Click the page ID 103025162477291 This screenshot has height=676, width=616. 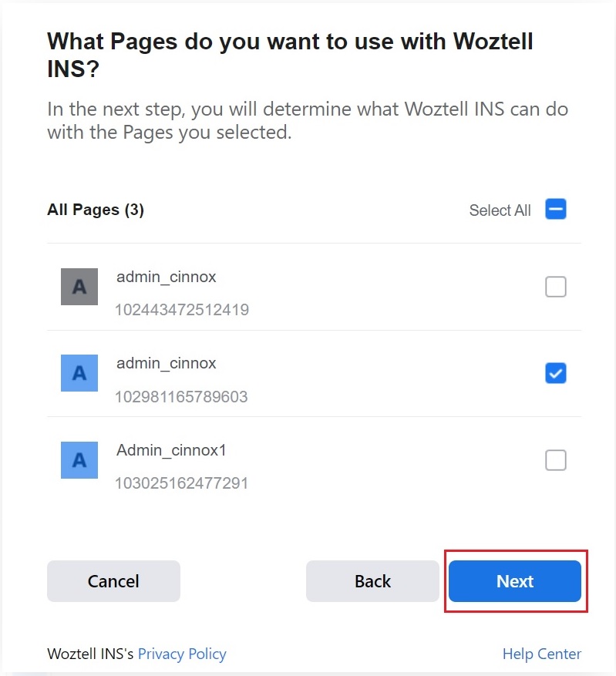tap(182, 484)
